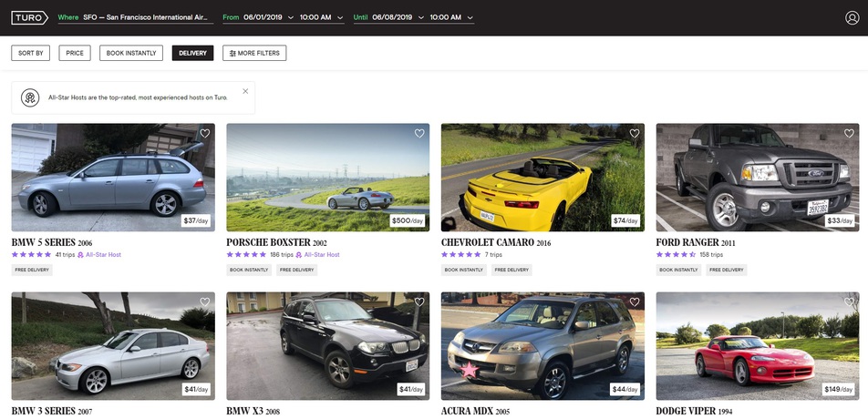Toggle the Book Instantly filter
The image size is (868, 419).
tap(131, 54)
